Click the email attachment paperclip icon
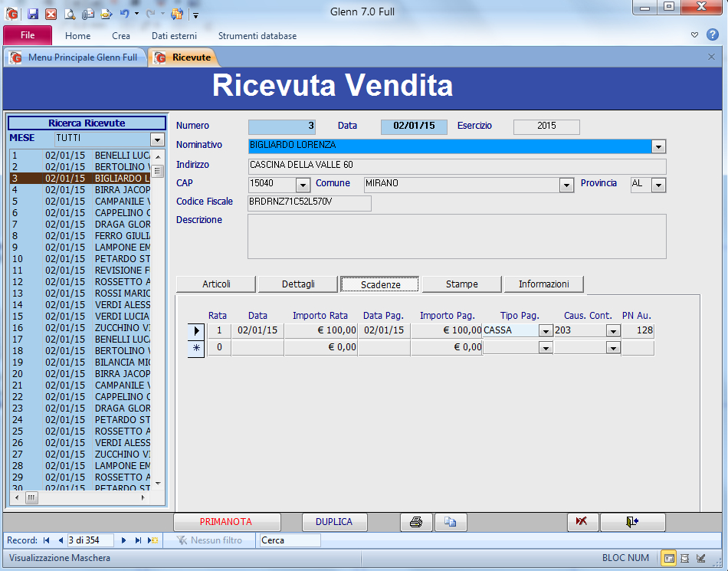 click(x=88, y=14)
